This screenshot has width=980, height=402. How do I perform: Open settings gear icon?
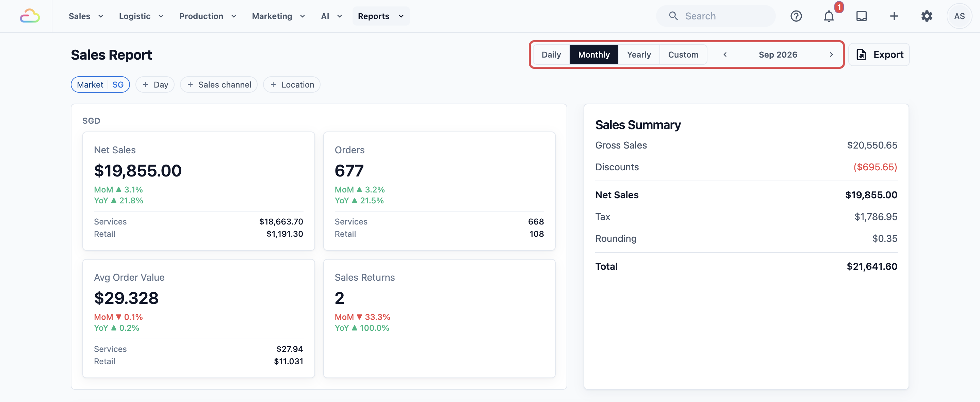coord(927,16)
